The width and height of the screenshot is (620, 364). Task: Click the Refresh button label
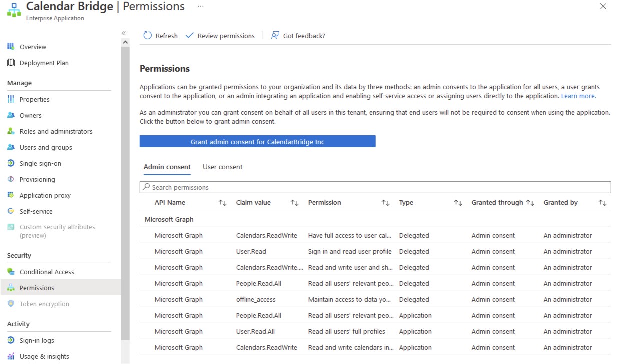pyautogui.click(x=166, y=36)
